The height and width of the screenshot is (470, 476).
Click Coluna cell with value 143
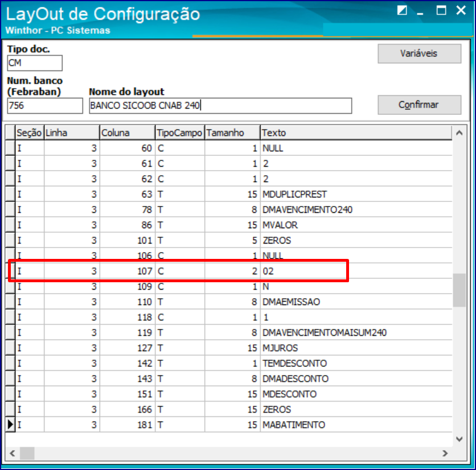point(128,378)
